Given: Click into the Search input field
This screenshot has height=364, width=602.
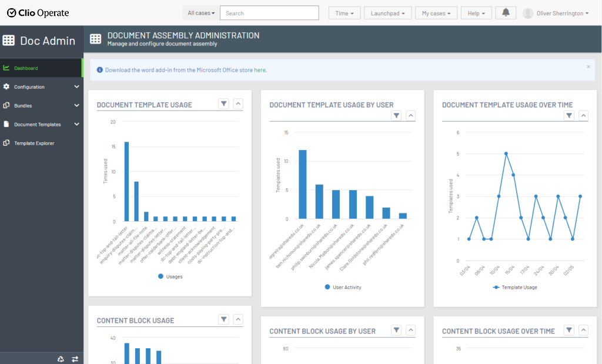Looking at the screenshot, I should point(269,13).
